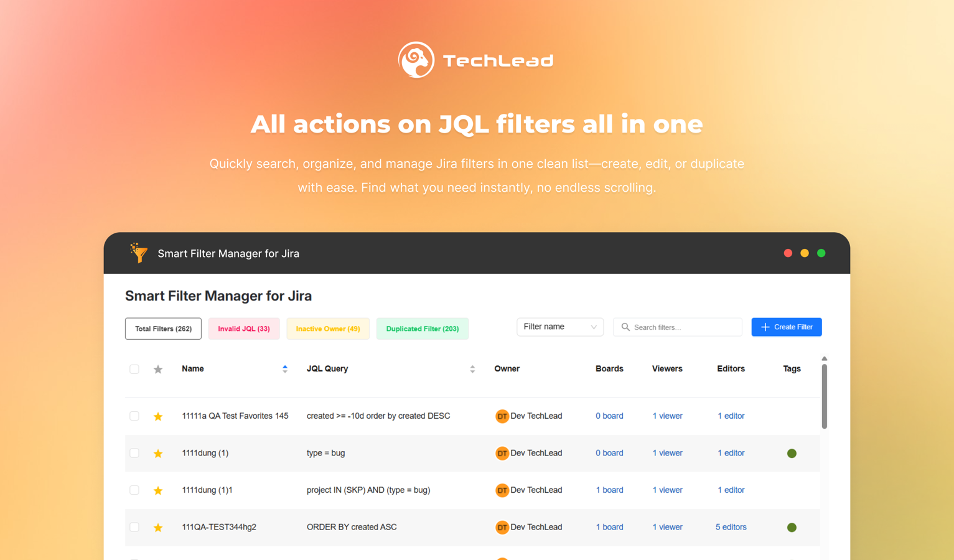The image size is (954, 560).
Task: Click the TechLead ram logo
Action: (x=416, y=59)
